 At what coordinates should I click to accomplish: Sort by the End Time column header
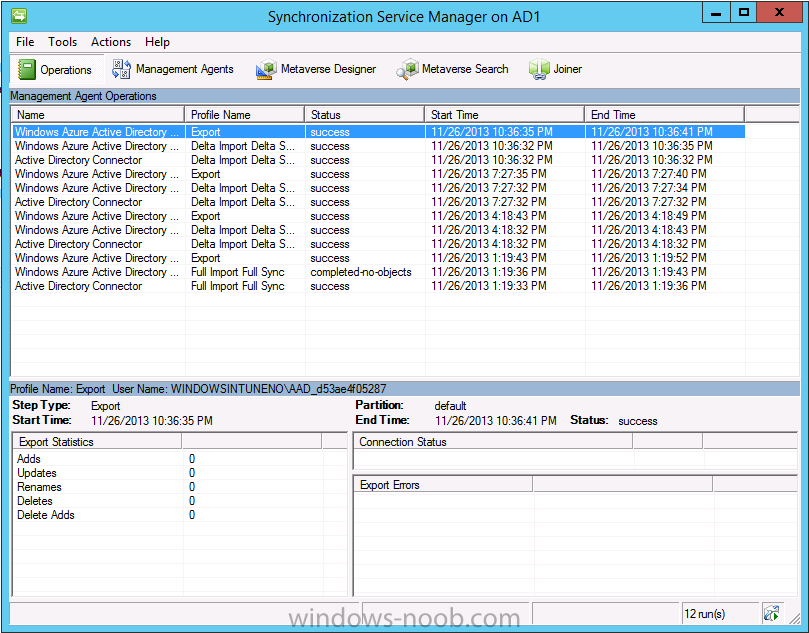pyautogui.click(x=665, y=115)
